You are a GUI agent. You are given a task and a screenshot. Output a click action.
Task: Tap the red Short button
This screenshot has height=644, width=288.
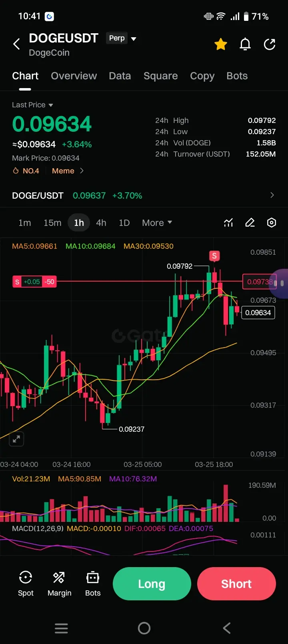click(x=236, y=584)
